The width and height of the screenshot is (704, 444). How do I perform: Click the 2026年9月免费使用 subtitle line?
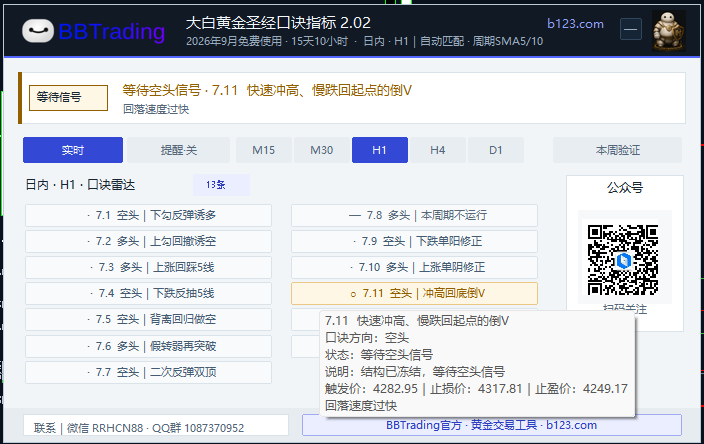click(x=364, y=42)
